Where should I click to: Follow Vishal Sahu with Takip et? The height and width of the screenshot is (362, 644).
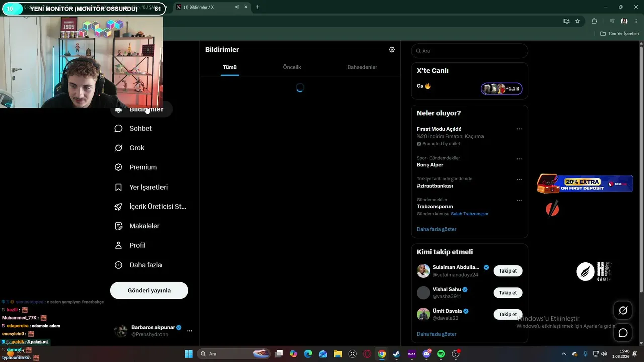[x=508, y=293]
